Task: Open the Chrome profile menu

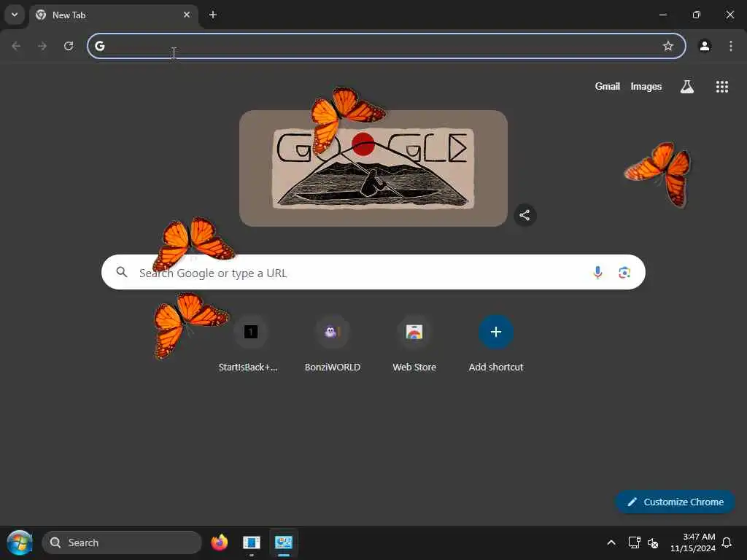Action: coord(705,46)
